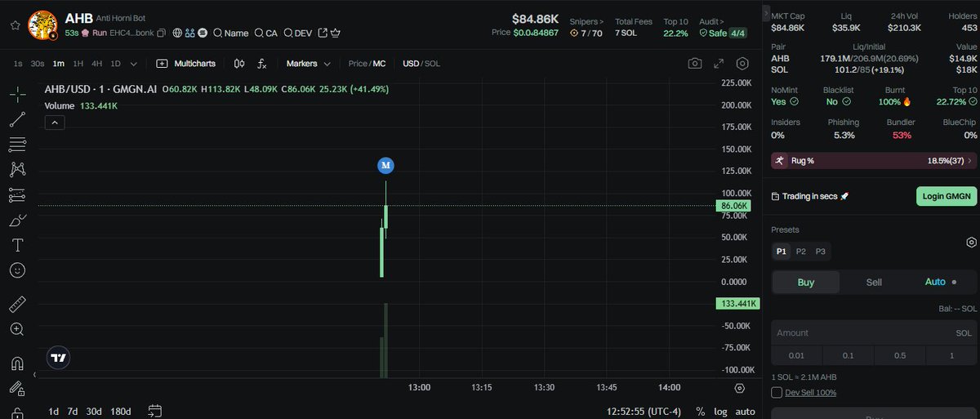Search token by DEV
980x419 pixels.
coord(297,33)
